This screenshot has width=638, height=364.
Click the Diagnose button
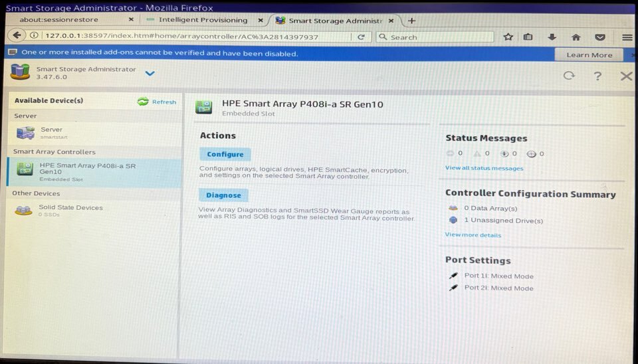coord(223,195)
